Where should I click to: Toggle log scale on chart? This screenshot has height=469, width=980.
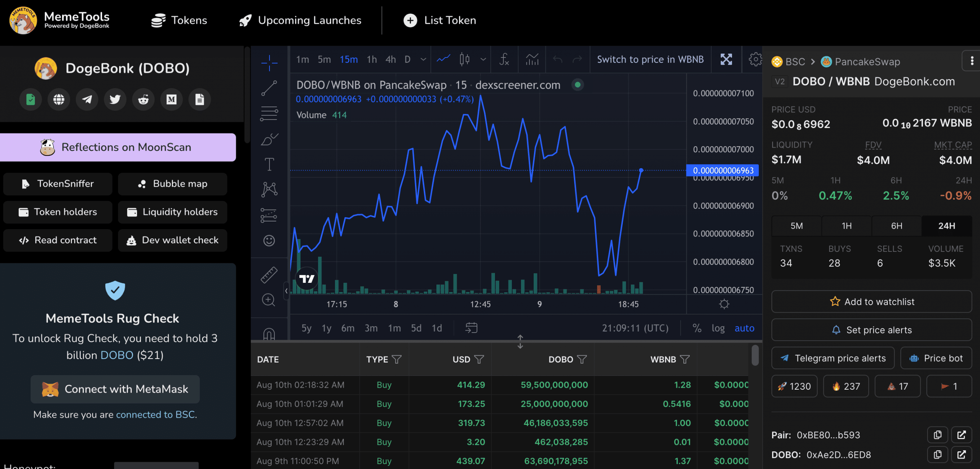click(718, 328)
